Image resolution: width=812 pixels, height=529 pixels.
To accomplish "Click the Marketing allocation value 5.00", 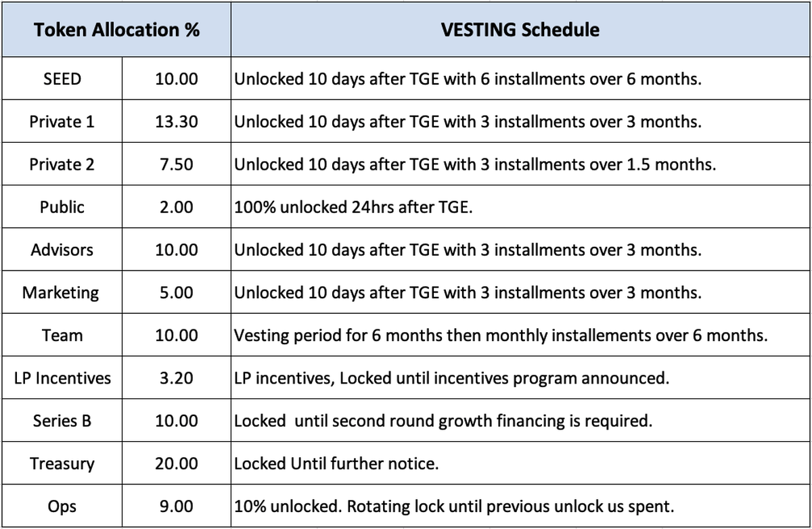I will (177, 293).
